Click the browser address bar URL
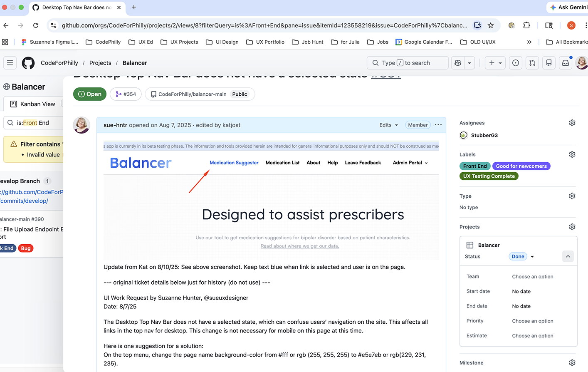Viewport: 588px width, 372px height. [x=264, y=25]
